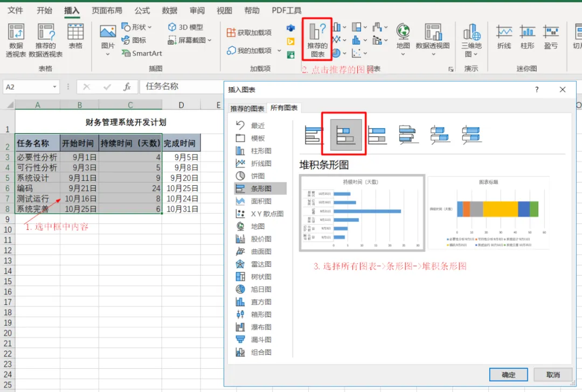582x392 pixels.
Task: Select the 持续时间 chart preview thumbnail
Action: pos(362,213)
